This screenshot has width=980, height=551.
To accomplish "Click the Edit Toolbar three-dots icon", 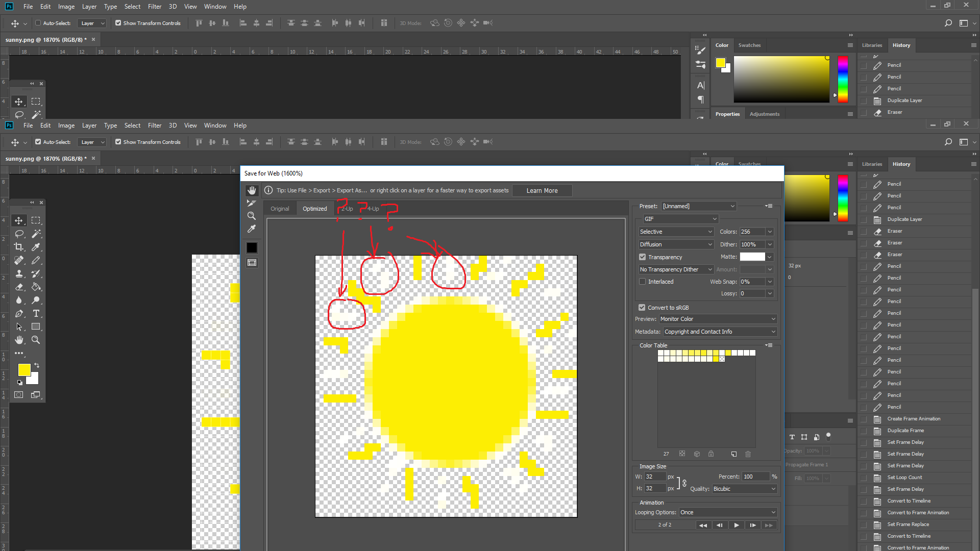I will [19, 353].
